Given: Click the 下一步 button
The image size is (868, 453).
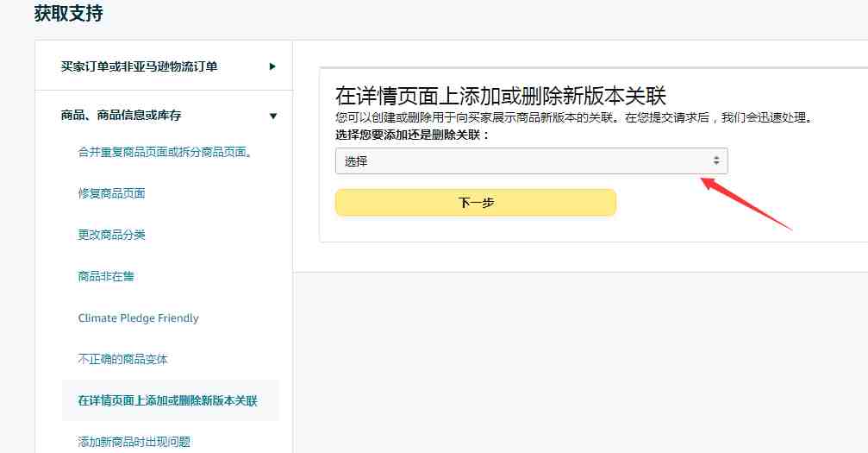Looking at the screenshot, I should pos(476,203).
